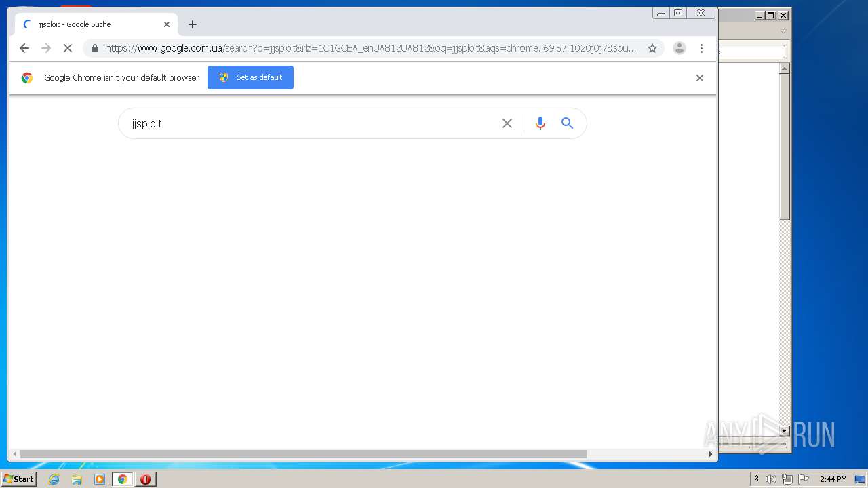
Task: Open Windows Explorer folder from taskbar
Action: 77,479
